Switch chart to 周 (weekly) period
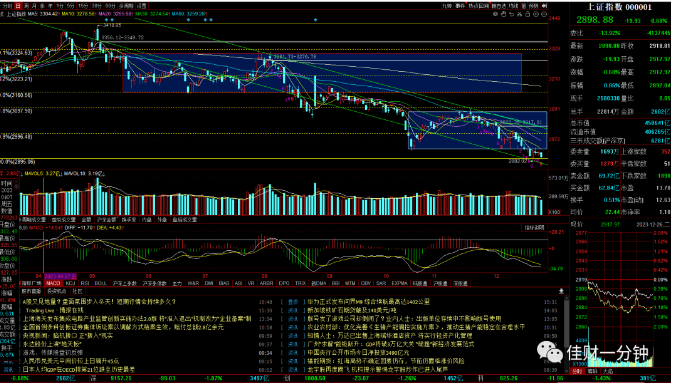 pos(27,6)
